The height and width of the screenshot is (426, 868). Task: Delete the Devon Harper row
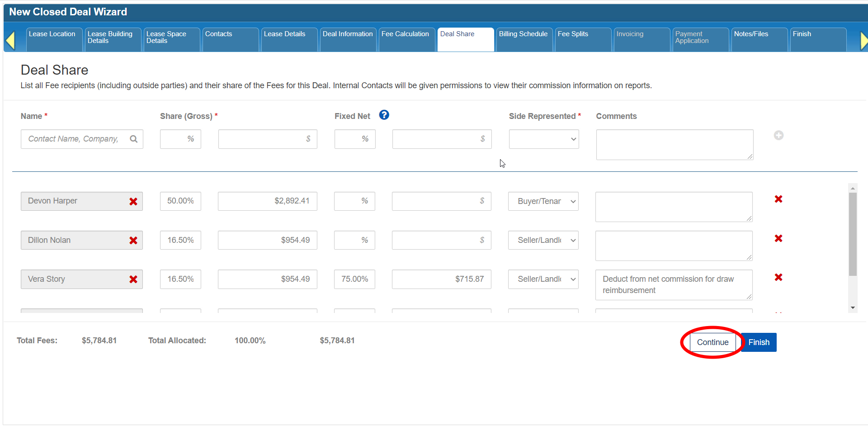tap(778, 199)
